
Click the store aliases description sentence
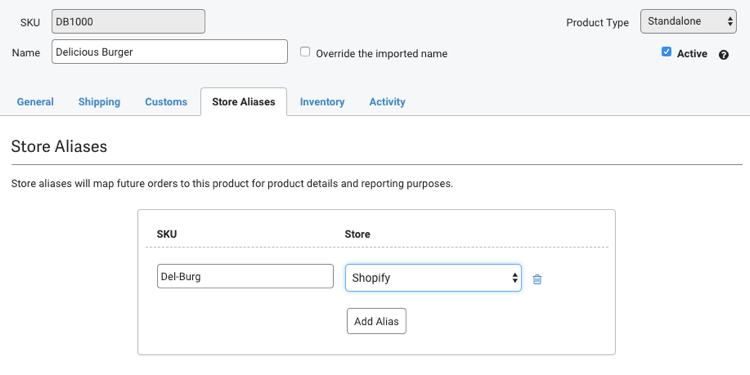coord(232,184)
